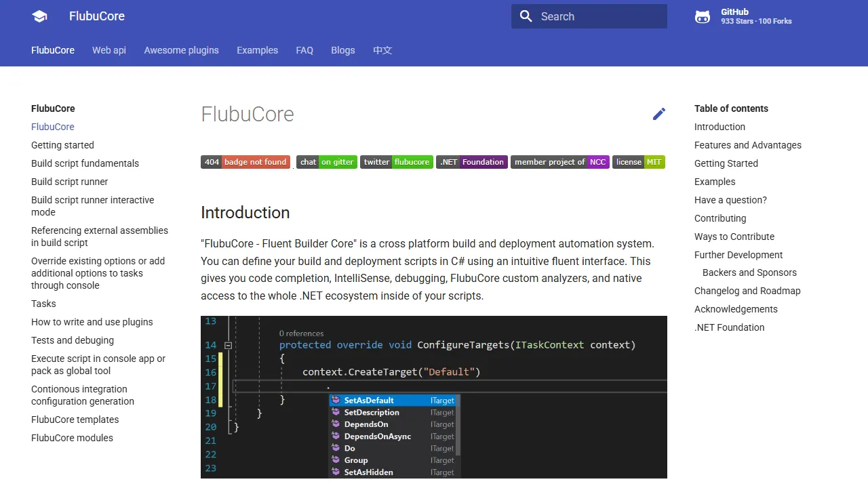Open "Getting started" in the sidebar
This screenshot has width=868, height=488.
pyautogui.click(x=62, y=145)
